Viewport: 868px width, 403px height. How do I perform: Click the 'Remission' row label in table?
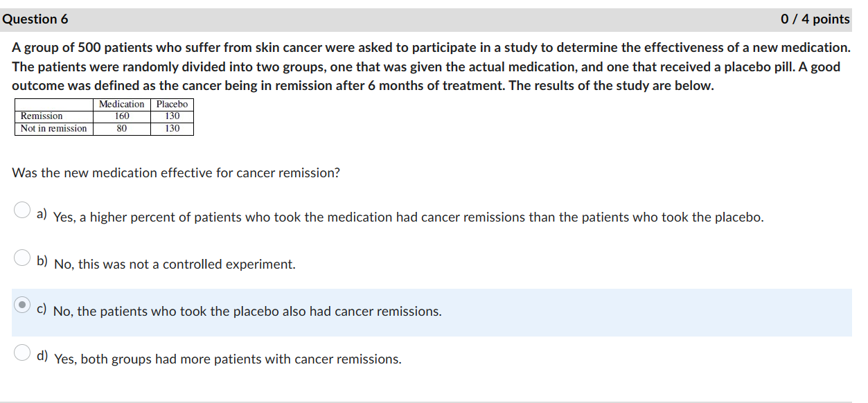pyautogui.click(x=42, y=116)
